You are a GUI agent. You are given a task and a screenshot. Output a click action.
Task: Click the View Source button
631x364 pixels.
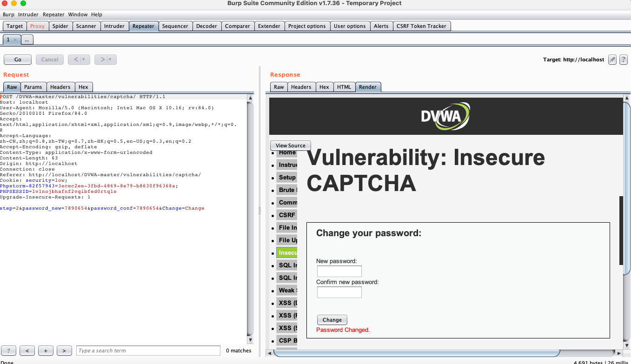(291, 146)
